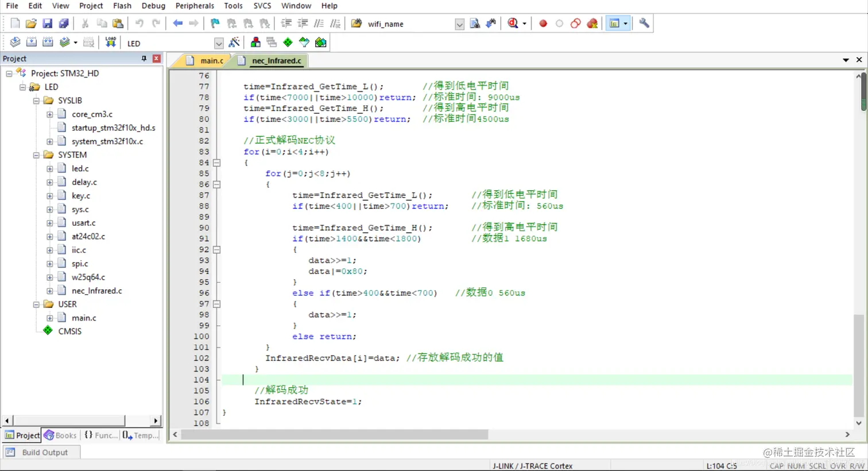The image size is (868, 471).
Task: Open Manage Project Items icon
Action: point(255,43)
